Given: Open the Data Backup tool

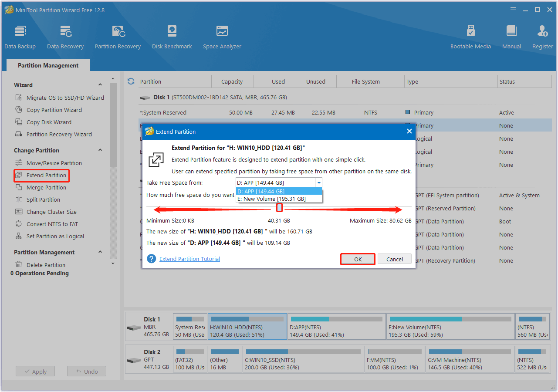Looking at the screenshot, I should pos(20,36).
